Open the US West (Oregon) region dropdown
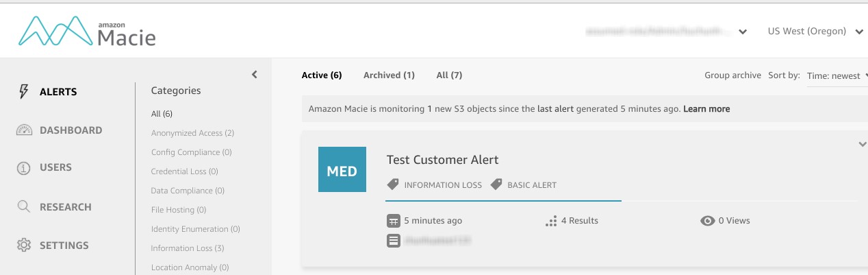The image size is (868, 275). click(815, 32)
